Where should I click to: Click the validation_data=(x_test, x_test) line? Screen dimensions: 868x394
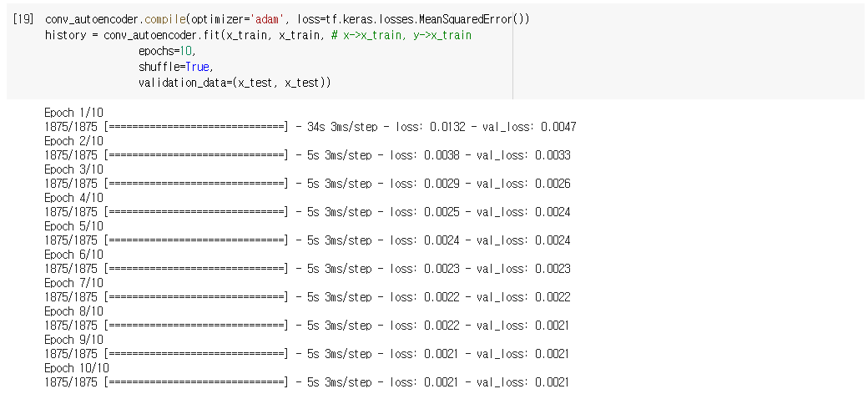pos(235,83)
